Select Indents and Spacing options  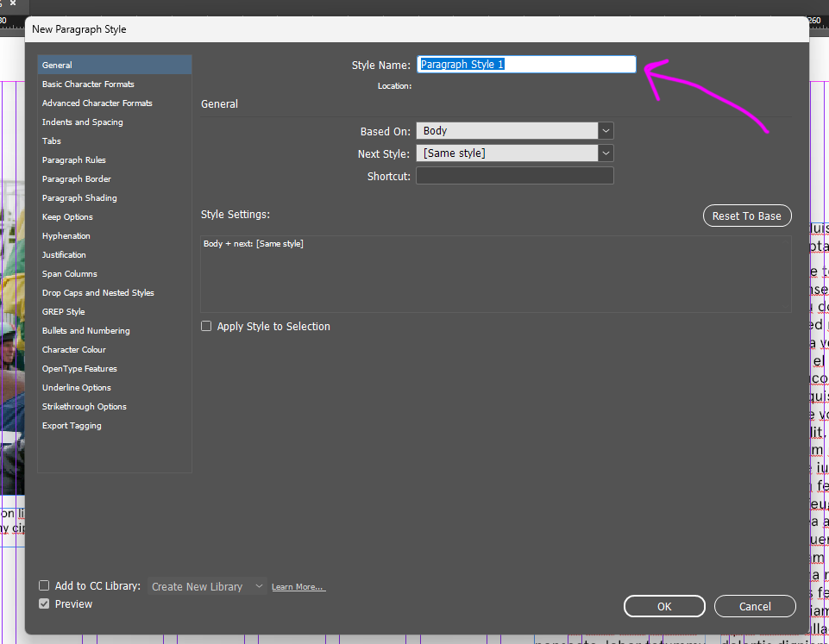[x=81, y=122]
